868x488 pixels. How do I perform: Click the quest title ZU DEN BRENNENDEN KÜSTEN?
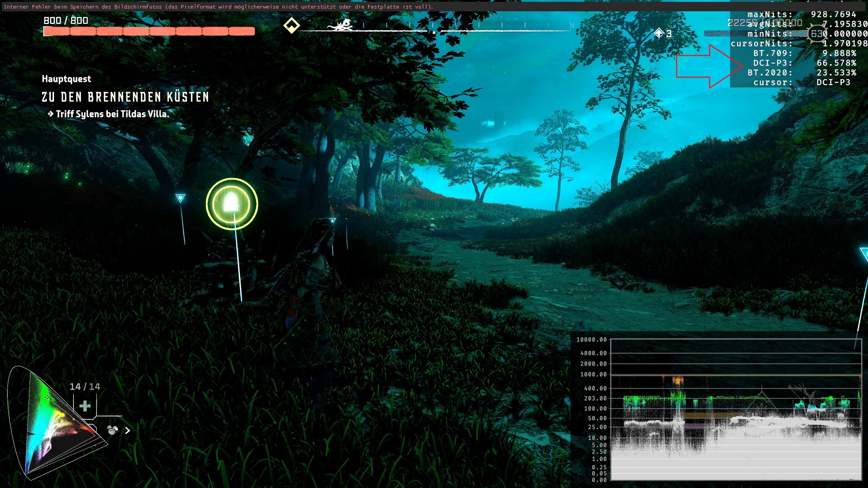click(125, 97)
